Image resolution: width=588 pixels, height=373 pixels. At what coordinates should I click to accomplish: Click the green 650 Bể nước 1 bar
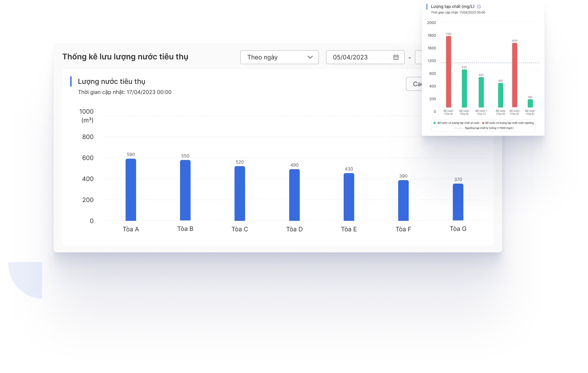(481, 92)
